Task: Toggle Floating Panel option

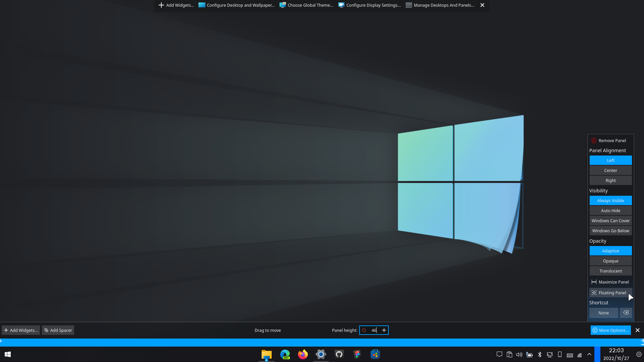Action: pos(610,293)
